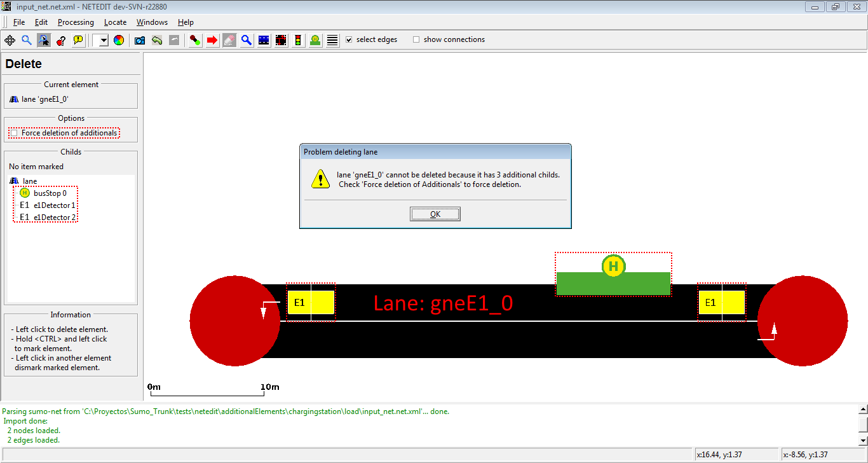Open the color wheel view settings
Image resolution: width=868 pixels, height=463 pixels.
coord(119,40)
